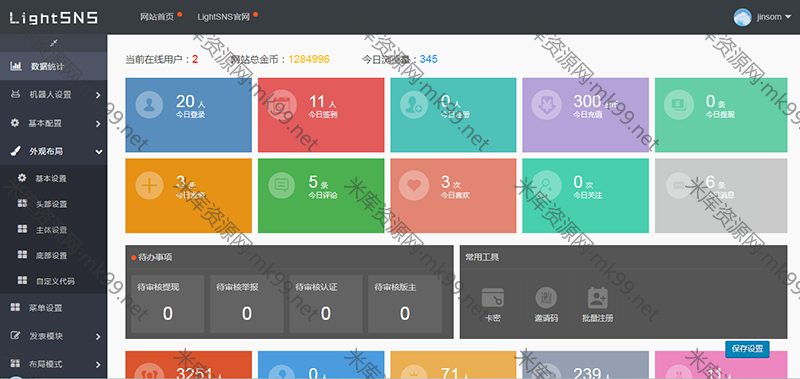Screen dimensions: 800x379
Task: Select 数据统计 in the sidebar
Action: tap(53, 66)
